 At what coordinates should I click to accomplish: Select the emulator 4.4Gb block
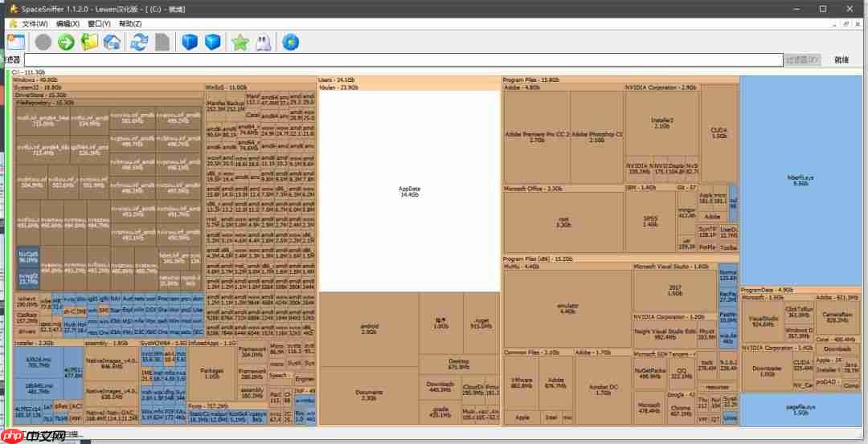[567, 308]
